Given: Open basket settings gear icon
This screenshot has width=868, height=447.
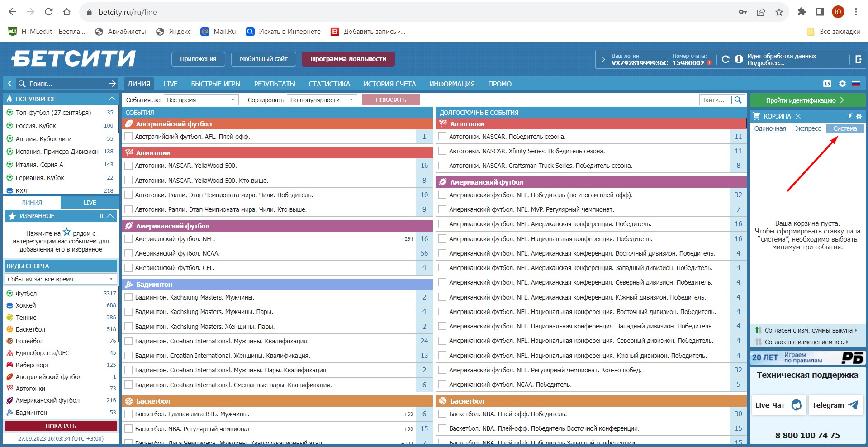Looking at the screenshot, I should point(859,116).
